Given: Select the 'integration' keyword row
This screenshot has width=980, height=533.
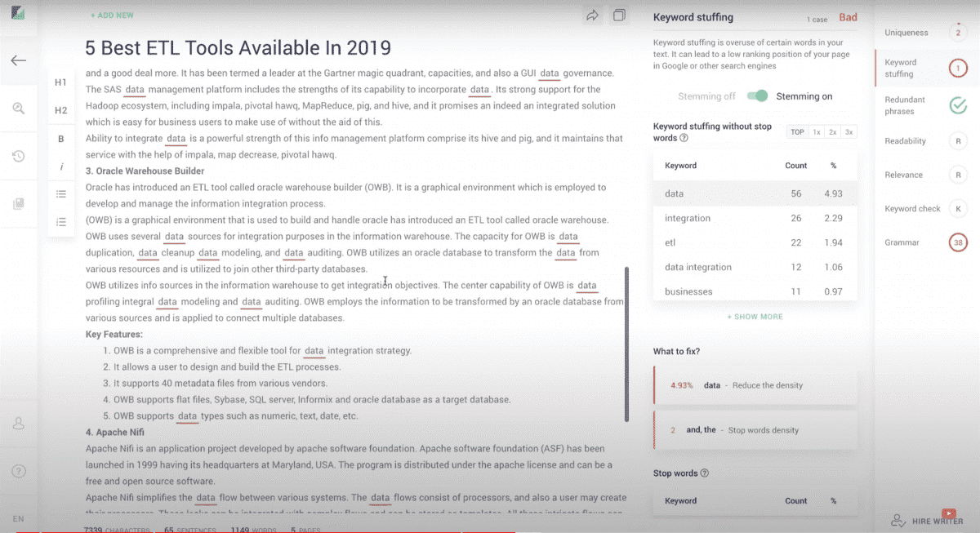Looking at the screenshot, I should coord(755,218).
